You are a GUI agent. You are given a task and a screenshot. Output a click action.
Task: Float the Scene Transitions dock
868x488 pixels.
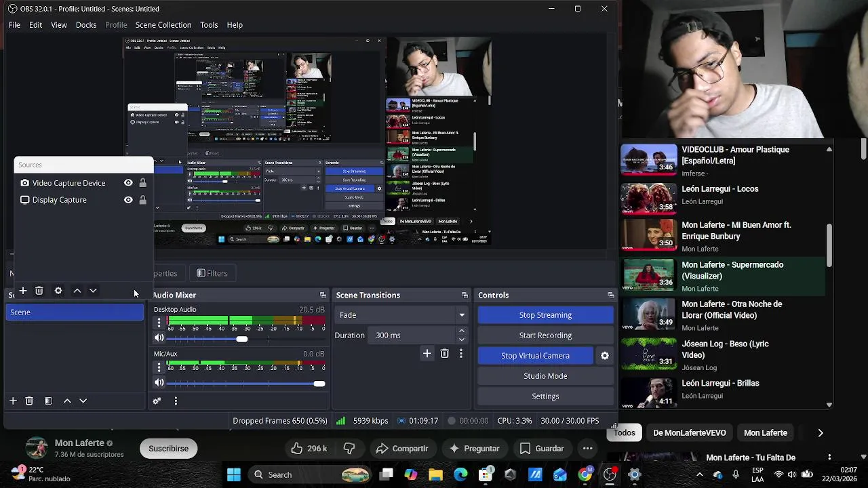click(465, 295)
